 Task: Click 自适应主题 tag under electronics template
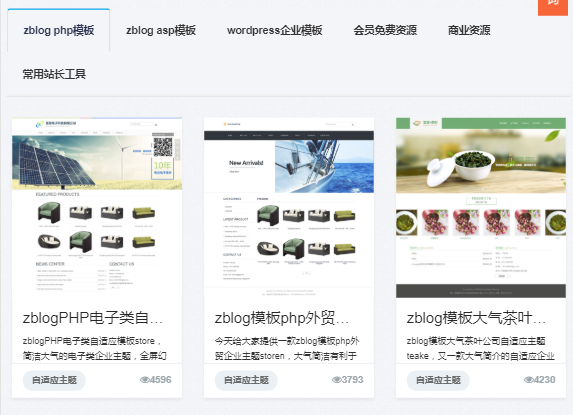54,380
